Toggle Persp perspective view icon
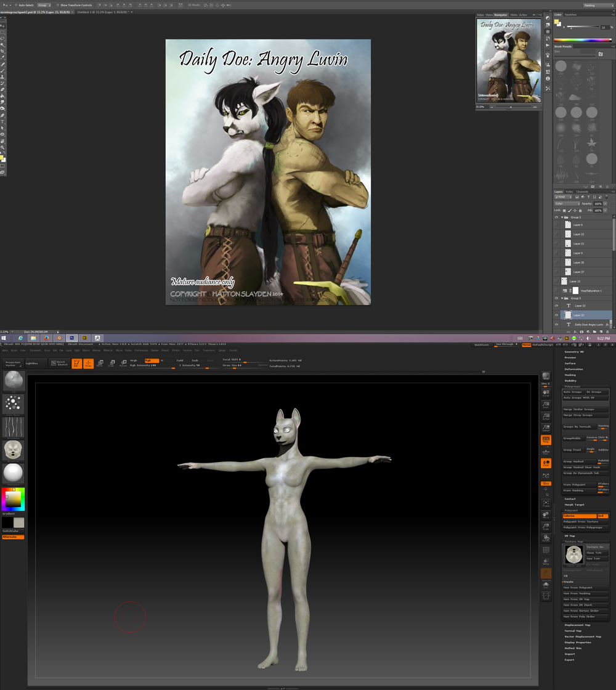This screenshot has width=616, height=690. [x=546, y=440]
